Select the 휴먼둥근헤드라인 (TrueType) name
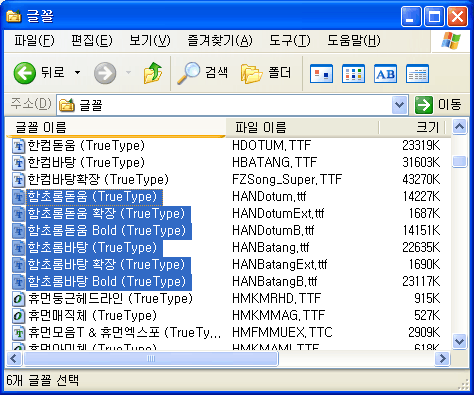This screenshot has height=395, width=474. (x=110, y=299)
